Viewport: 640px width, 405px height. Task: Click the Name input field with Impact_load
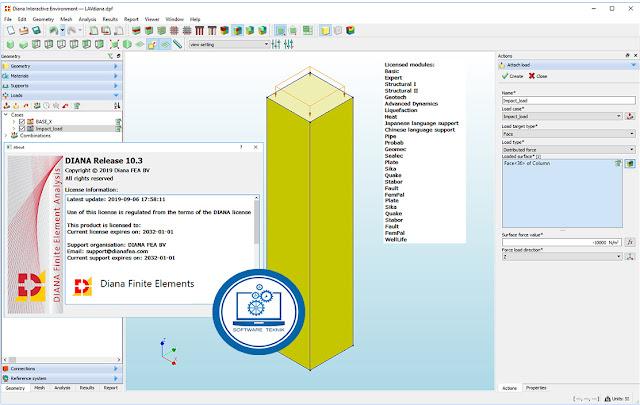click(569, 100)
